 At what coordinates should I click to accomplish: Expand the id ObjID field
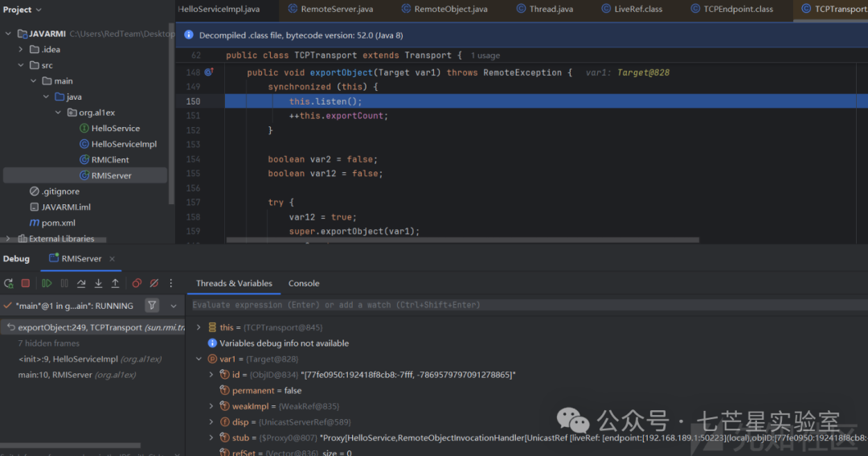click(x=211, y=375)
